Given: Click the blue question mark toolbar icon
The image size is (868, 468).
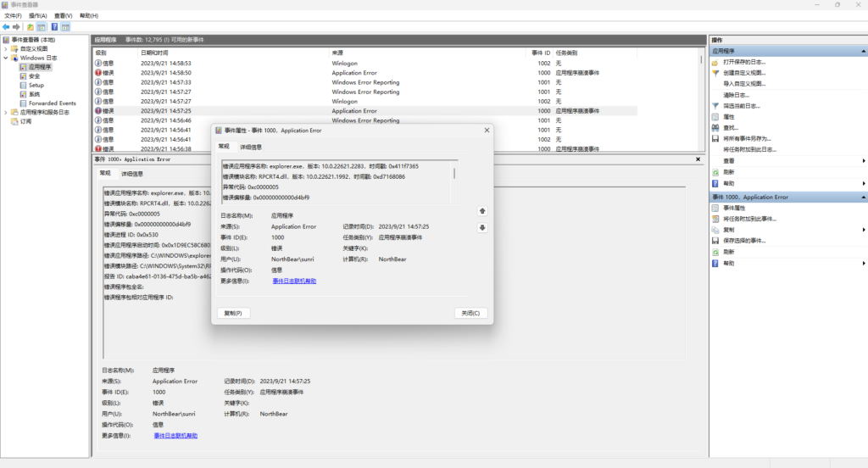Looking at the screenshot, I should 54,27.
